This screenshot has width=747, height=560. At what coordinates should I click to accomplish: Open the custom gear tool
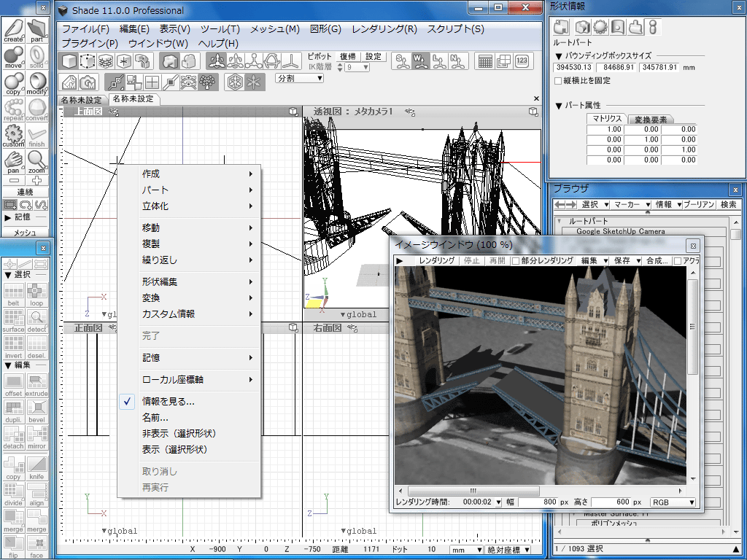tap(13, 136)
